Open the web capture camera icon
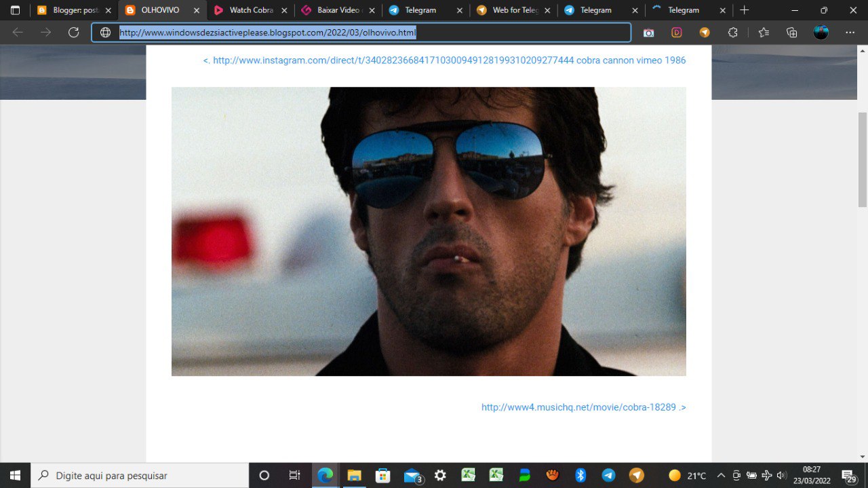The width and height of the screenshot is (868, 488). click(x=649, y=33)
